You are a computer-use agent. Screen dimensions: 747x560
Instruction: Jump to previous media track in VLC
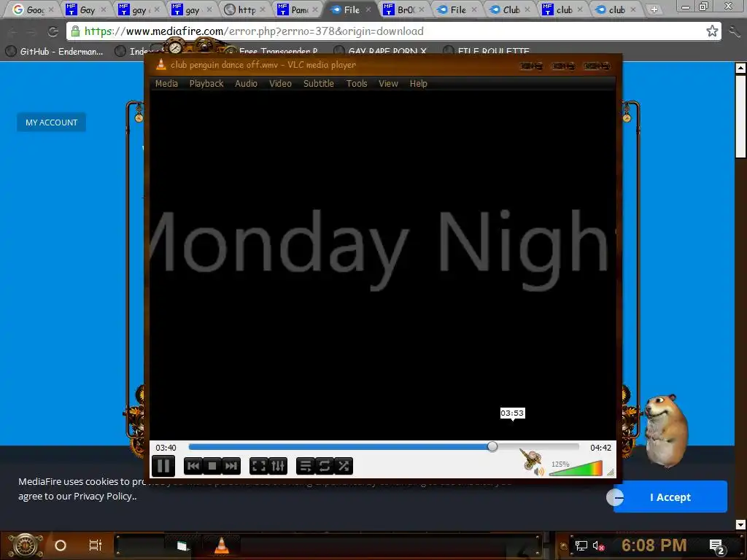coord(193,466)
